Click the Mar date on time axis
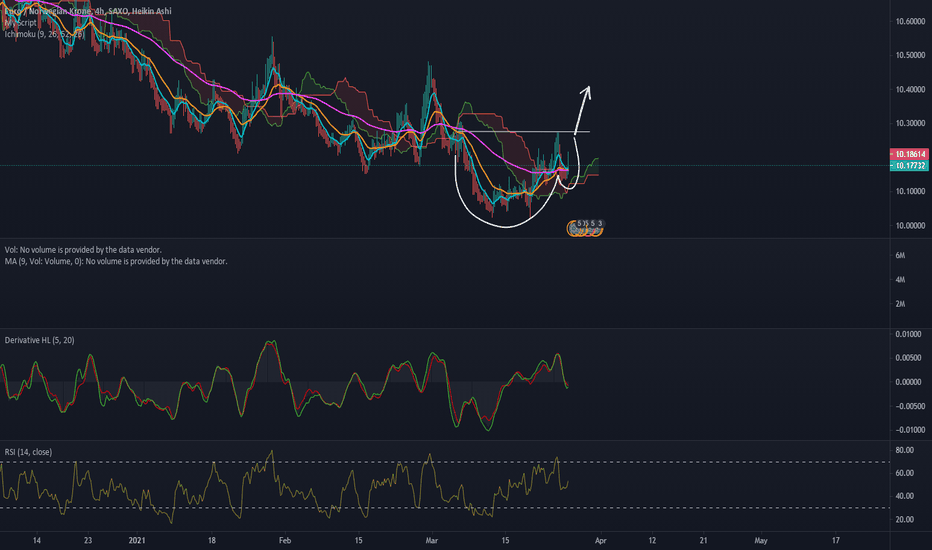Screen dimensions: 932x550 (432, 540)
